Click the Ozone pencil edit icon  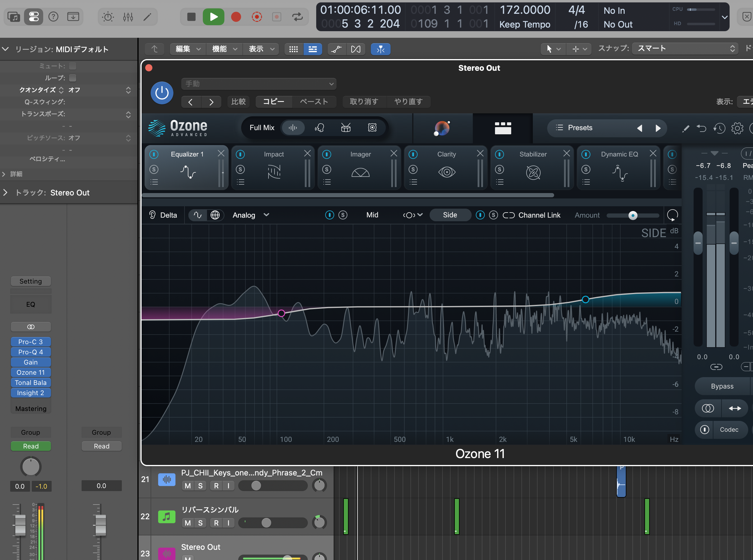coord(685,128)
